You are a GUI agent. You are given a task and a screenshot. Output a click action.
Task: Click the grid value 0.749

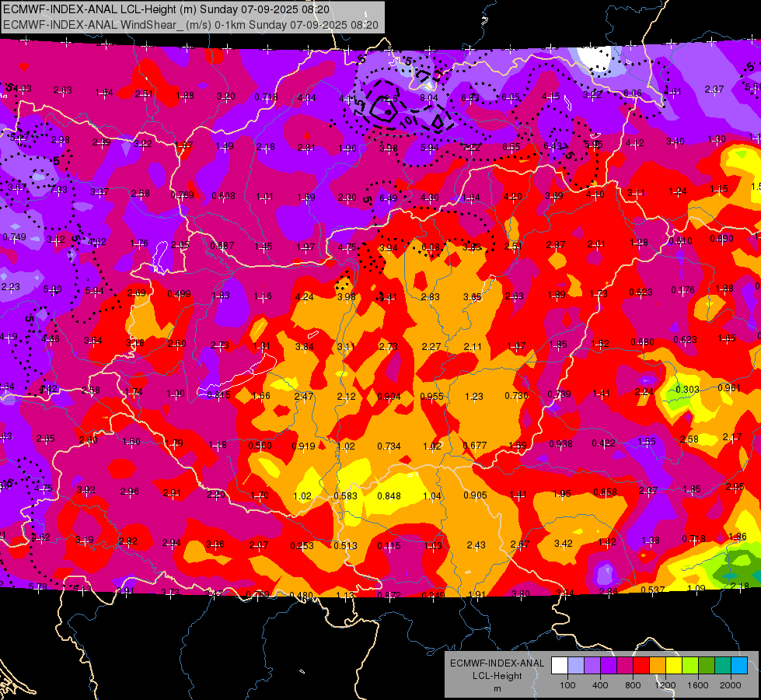[15, 237]
